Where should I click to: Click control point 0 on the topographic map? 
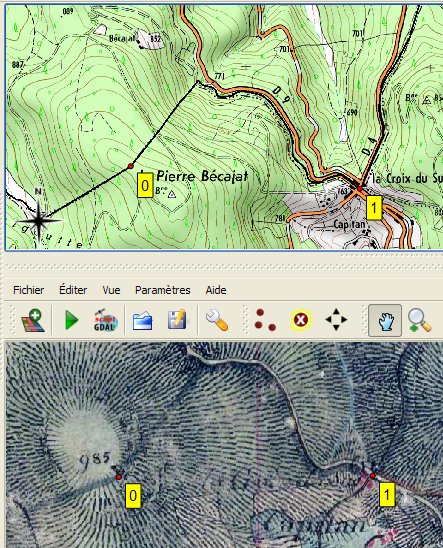pos(131,166)
